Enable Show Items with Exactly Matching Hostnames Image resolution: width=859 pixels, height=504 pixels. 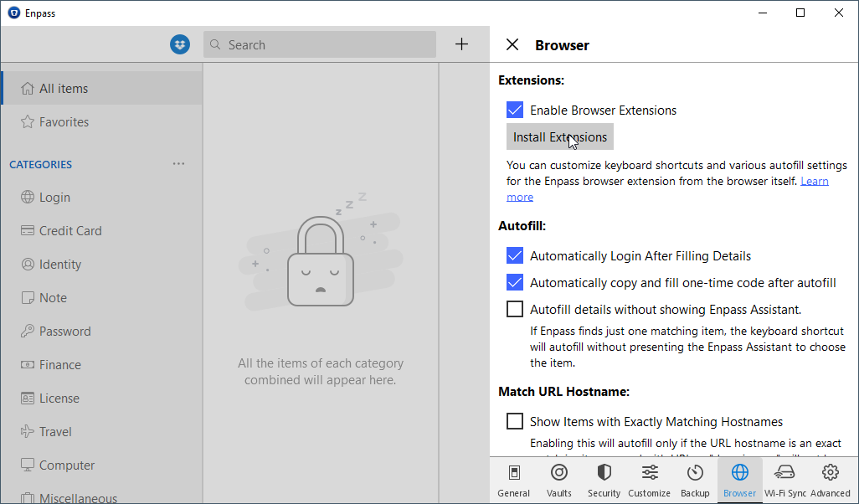coord(514,421)
